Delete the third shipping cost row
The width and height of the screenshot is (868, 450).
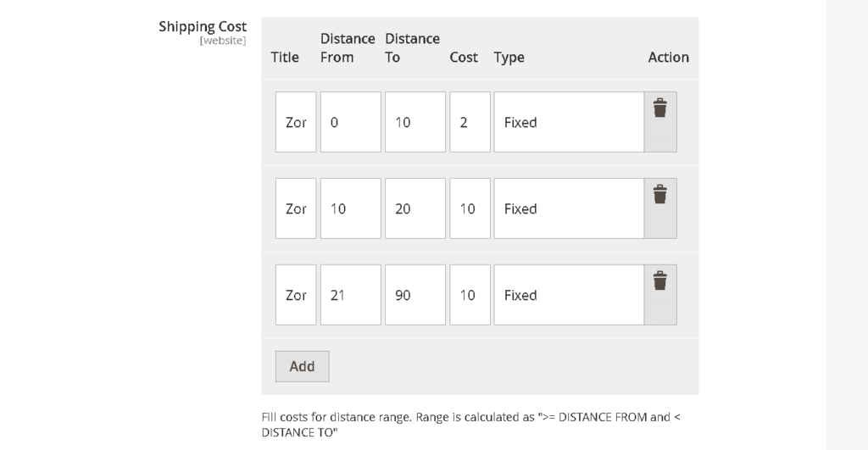tap(659, 281)
